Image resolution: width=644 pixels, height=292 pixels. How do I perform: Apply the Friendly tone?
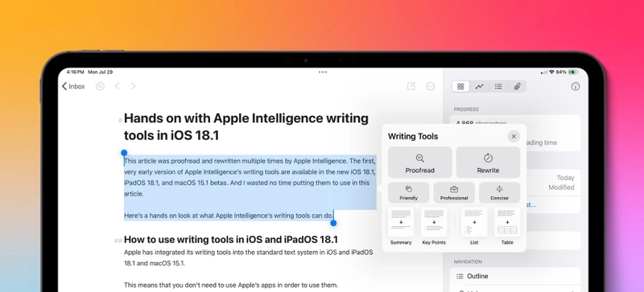[409, 192]
